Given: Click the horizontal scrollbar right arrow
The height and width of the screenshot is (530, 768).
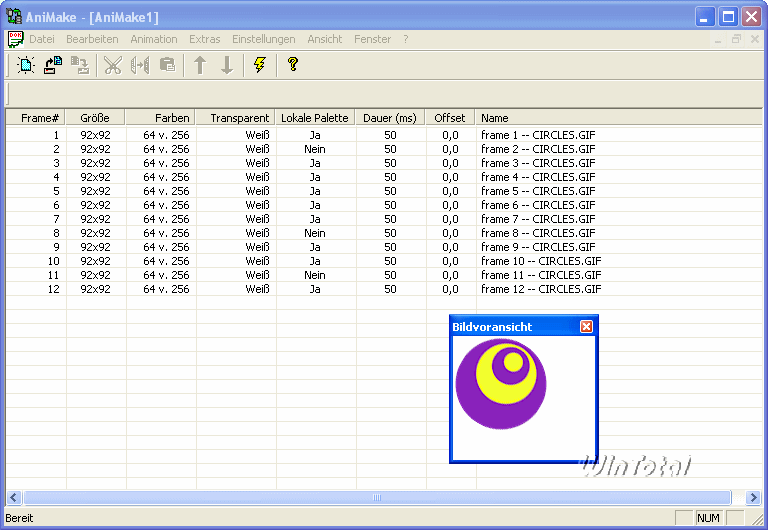Looking at the screenshot, I should point(753,497).
